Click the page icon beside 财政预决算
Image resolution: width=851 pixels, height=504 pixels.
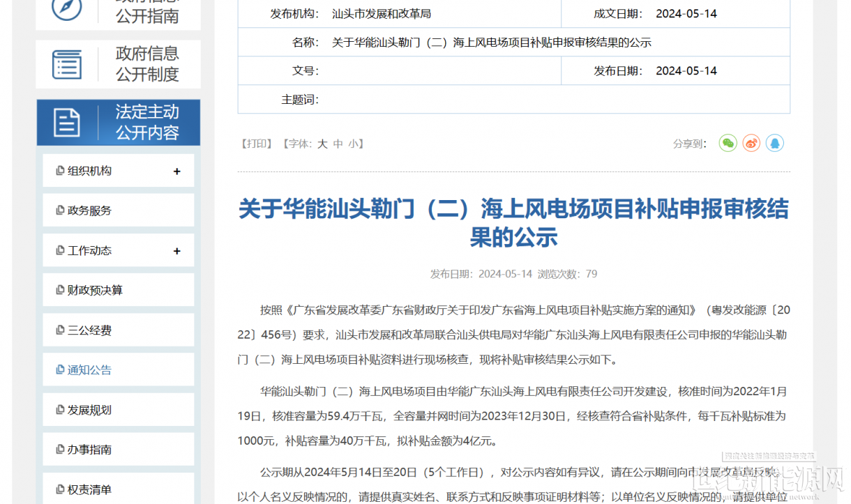click(x=60, y=290)
